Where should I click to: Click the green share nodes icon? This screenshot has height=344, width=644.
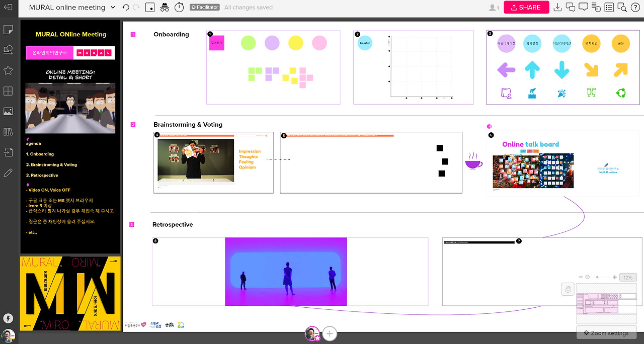click(x=620, y=93)
